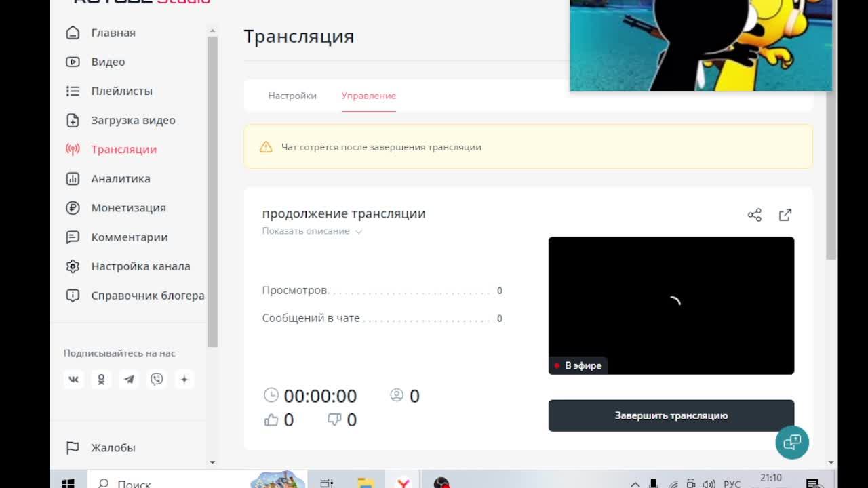Switch to the Управление tab

point(369,96)
